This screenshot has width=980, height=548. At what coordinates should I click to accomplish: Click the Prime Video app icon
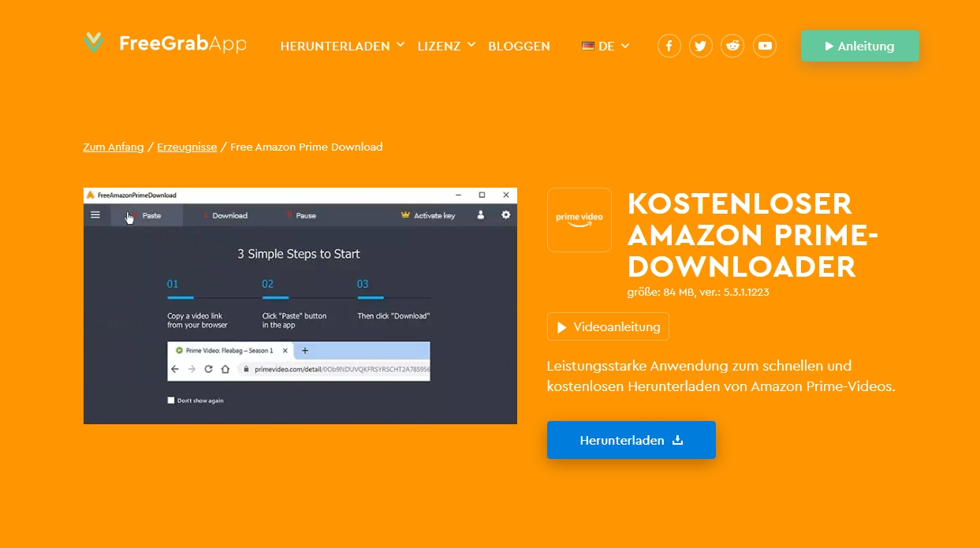coord(579,220)
